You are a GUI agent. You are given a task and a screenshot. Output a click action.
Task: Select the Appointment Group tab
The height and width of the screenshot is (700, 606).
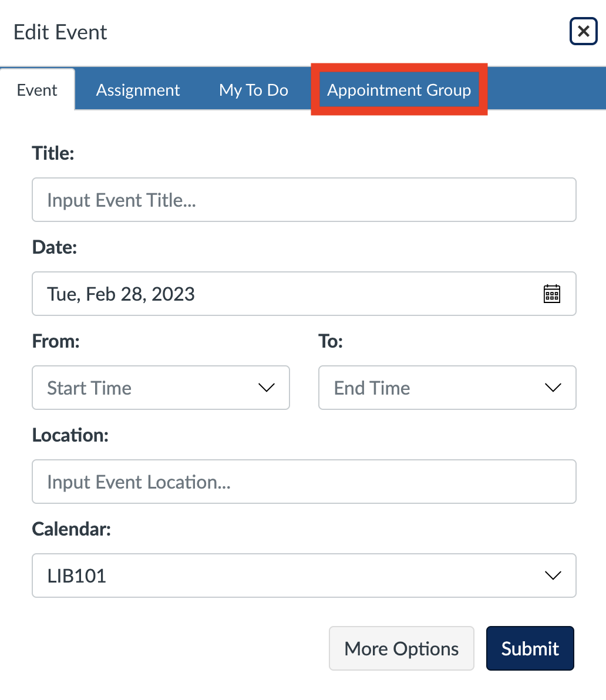(399, 90)
